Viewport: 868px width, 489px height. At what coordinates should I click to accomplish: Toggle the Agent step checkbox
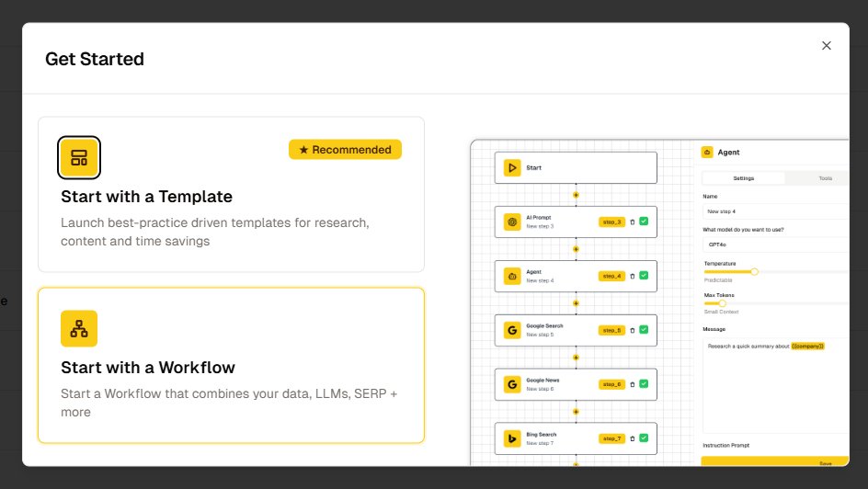click(x=644, y=276)
